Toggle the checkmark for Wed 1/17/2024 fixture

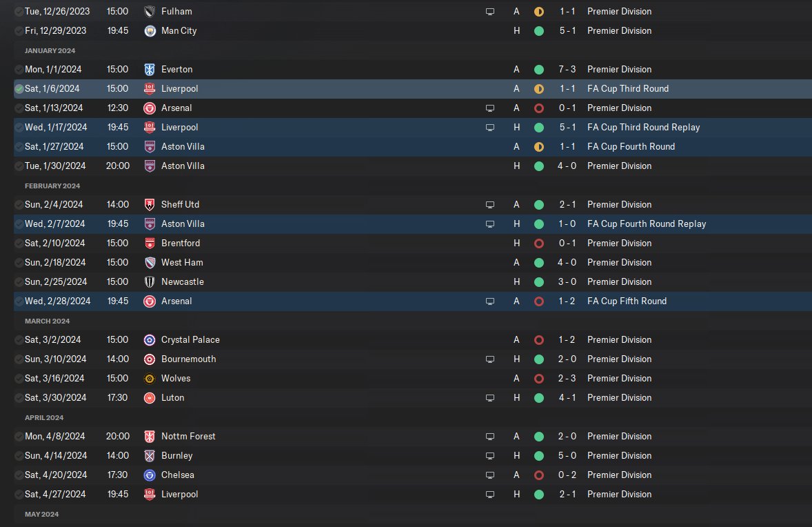coord(19,128)
